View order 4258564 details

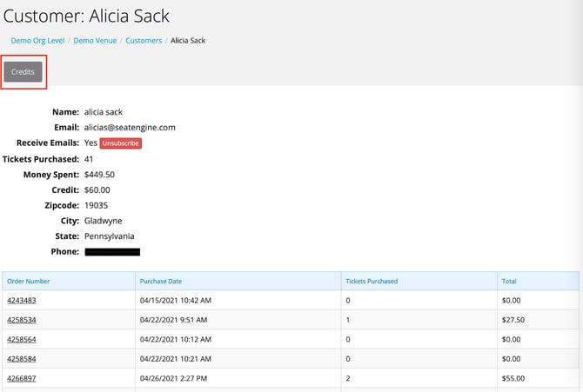click(21, 339)
